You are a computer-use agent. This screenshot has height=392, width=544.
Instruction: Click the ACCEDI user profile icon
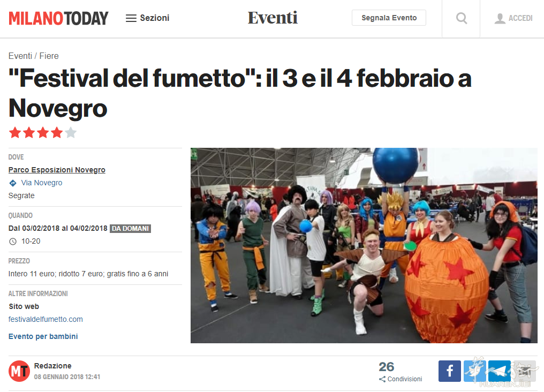500,18
